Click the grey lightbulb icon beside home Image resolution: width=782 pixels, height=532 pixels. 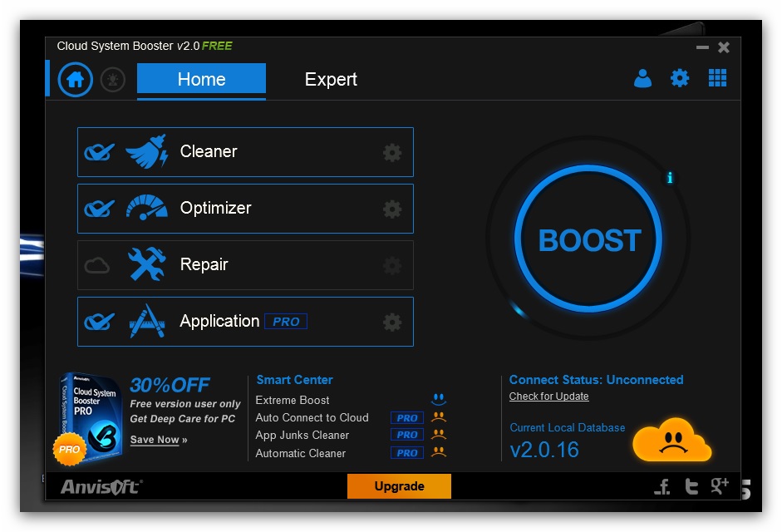coord(113,79)
